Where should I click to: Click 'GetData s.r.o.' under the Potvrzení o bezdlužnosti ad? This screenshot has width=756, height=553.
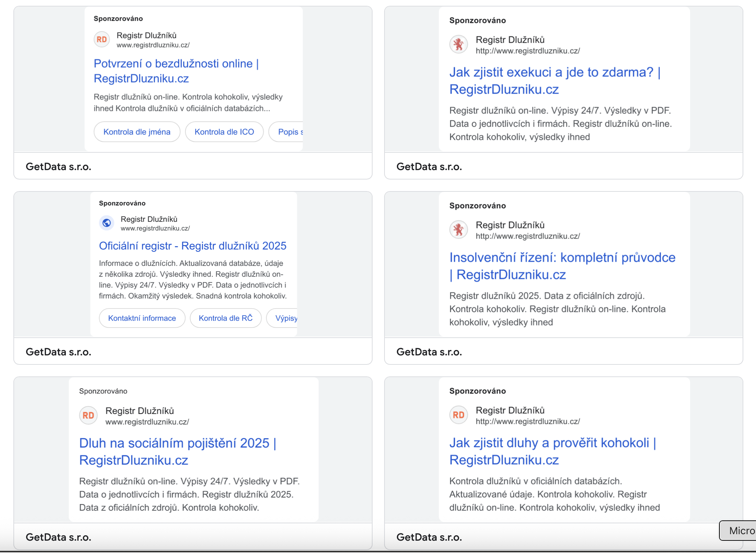coord(59,166)
